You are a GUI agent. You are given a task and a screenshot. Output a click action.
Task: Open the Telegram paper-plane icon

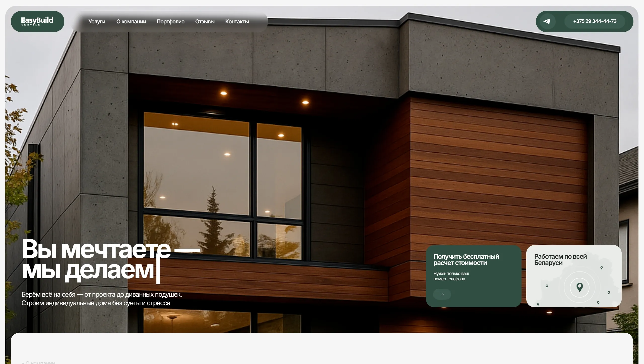coord(547,21)
